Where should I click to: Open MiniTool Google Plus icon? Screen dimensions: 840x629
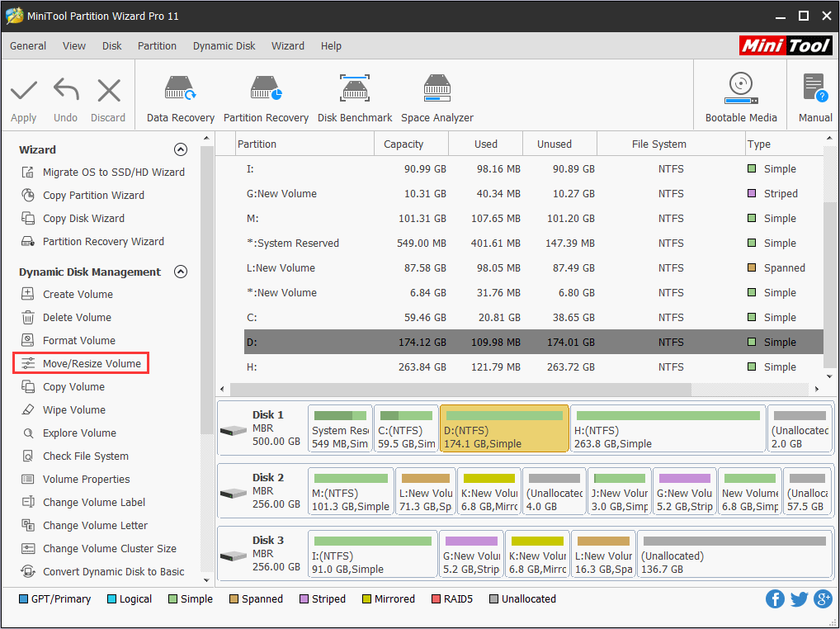point(823,598)
